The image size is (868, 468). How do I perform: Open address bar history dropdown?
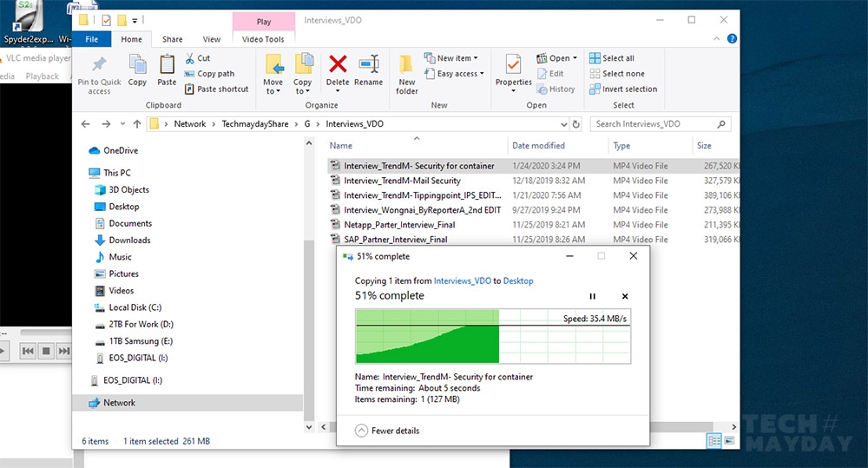click(563, 124)
